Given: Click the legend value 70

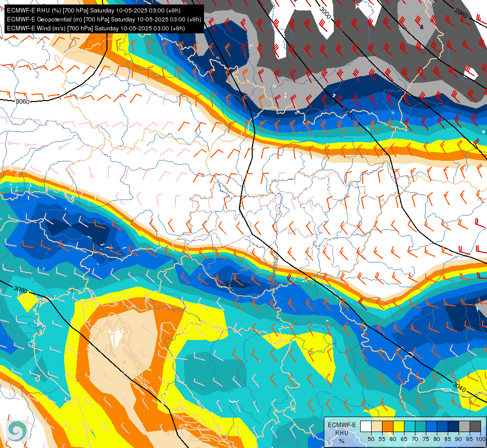Looking at the screenshot, I should 415,439.
